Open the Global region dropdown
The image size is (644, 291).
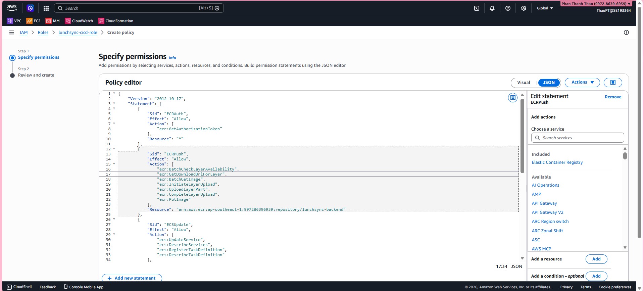[x=545, y=8]
